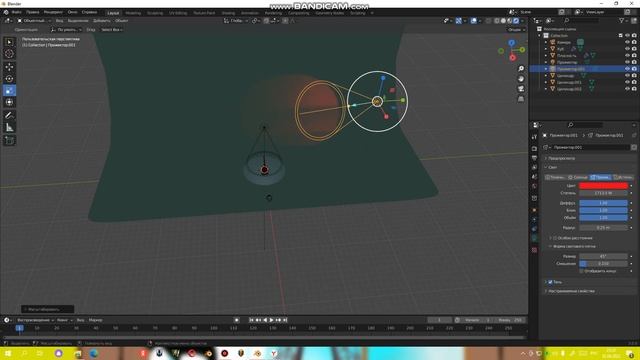
Task: Open the Render menu
Action: (x=53, y=12)
